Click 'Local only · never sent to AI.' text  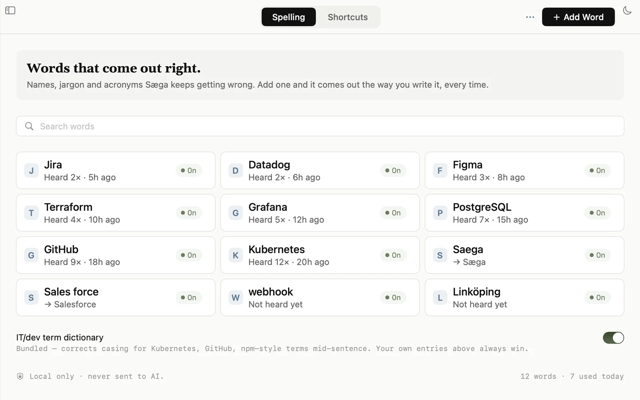pyautogui.click(x=96, y=376)
